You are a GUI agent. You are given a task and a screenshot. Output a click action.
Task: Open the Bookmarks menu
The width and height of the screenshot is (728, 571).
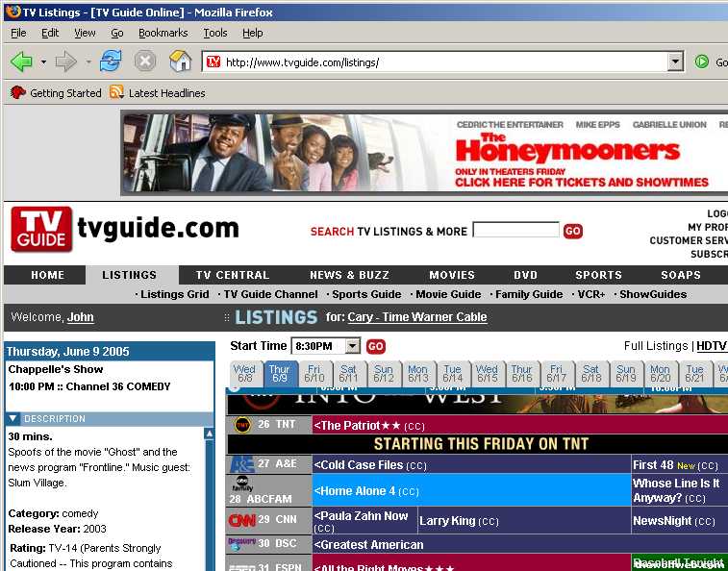(163, 33)
